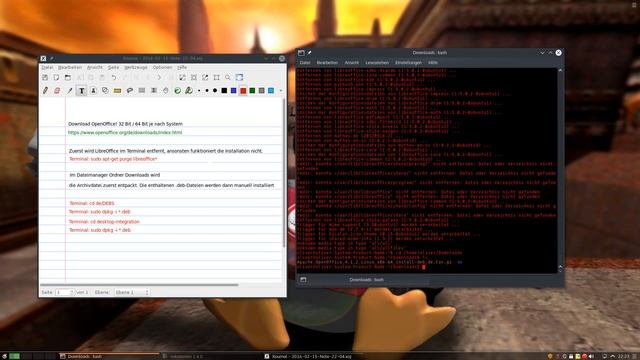Pick the green color swatch

pos(252,91)
